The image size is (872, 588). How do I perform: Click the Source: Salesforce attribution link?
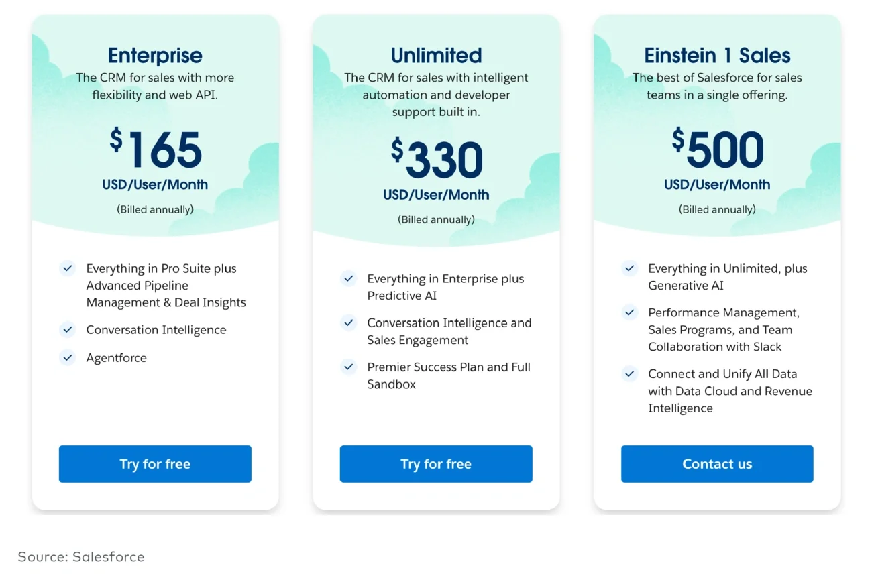point(80,556)
